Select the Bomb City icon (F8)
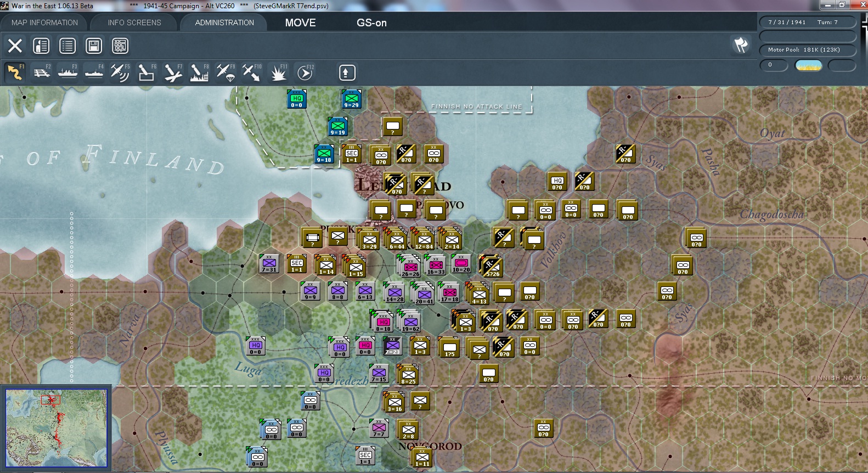This screenshot has width=868, height=473. pos(199,72)
